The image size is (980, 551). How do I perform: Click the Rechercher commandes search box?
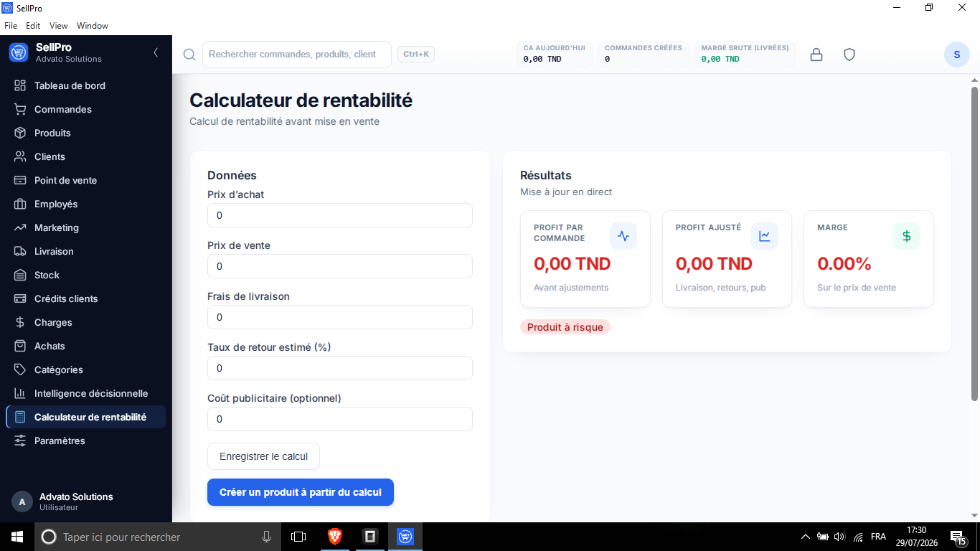point(297,55)
